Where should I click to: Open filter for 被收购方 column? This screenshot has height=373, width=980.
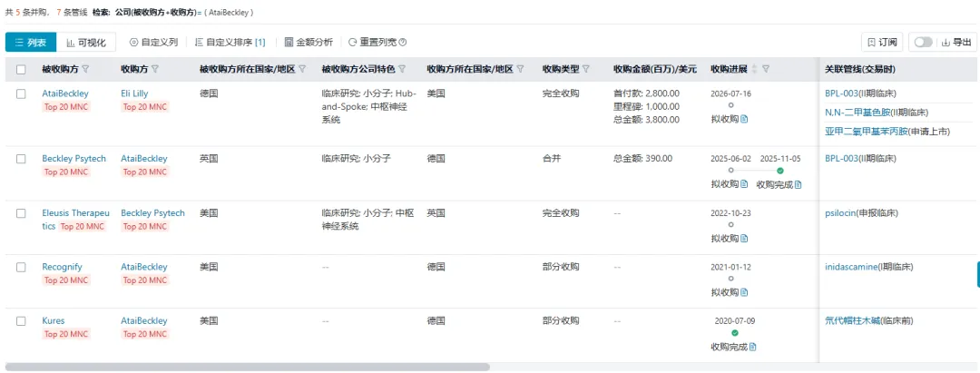coord(85,69)
